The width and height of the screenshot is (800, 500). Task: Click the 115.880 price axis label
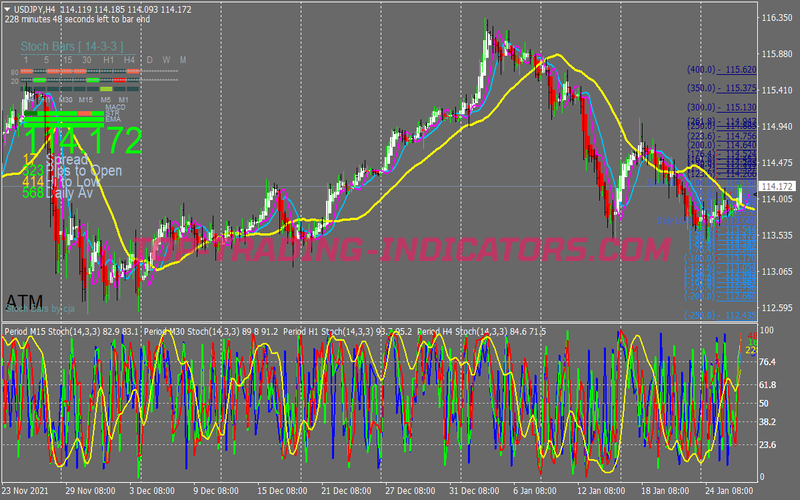[777, 54]
